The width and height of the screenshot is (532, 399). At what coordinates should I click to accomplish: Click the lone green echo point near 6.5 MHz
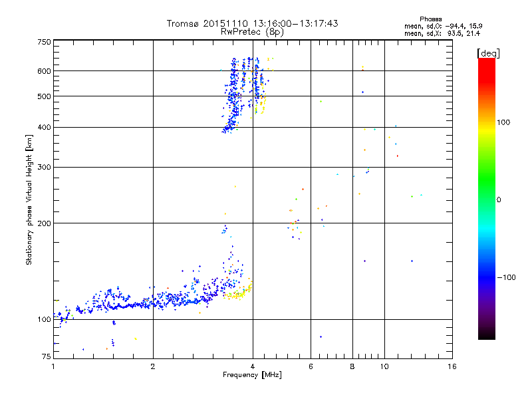pyautogui.click(x=321, y=102)
